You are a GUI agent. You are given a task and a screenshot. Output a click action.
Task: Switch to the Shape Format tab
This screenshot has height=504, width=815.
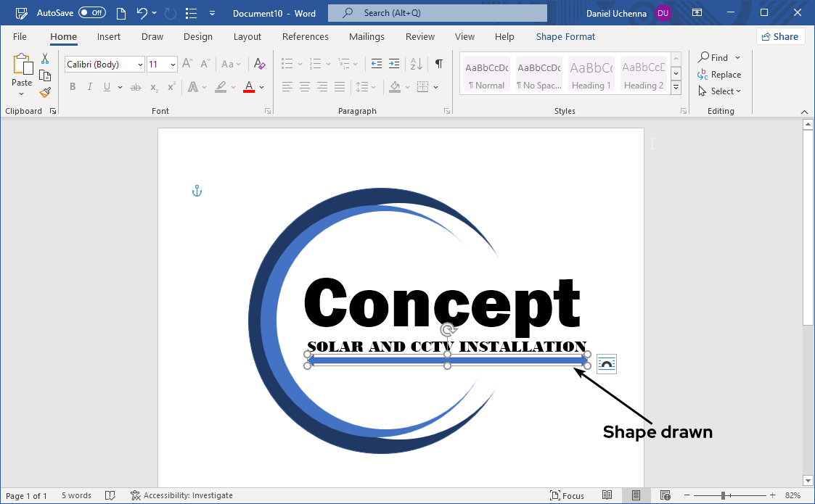tap(565, 36)
